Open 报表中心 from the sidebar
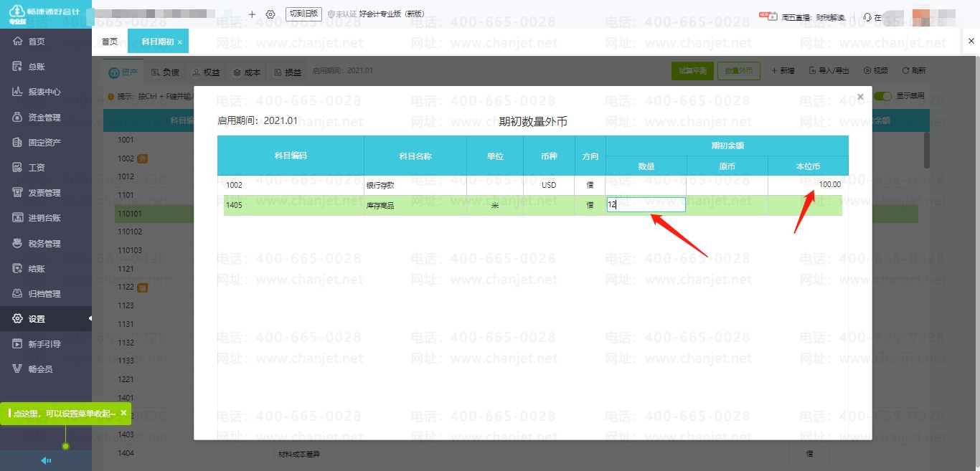Image resolution: width=980 pixels, height=471 pixels. (x=43, y=92)
